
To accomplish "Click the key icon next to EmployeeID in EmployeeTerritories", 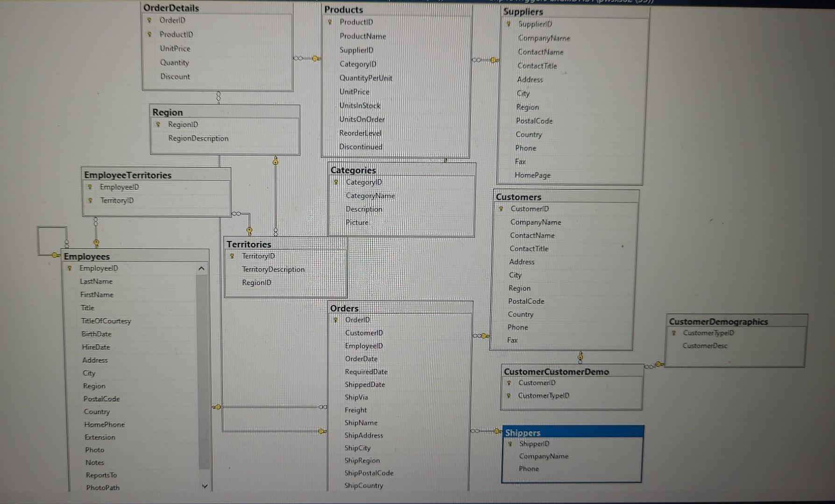I will (x=90, y=187).
